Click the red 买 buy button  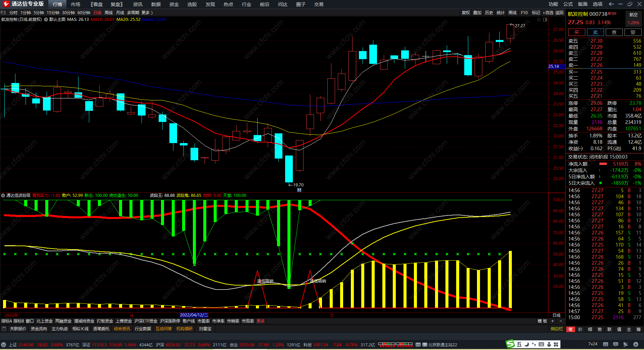click(x=577, y=32)
